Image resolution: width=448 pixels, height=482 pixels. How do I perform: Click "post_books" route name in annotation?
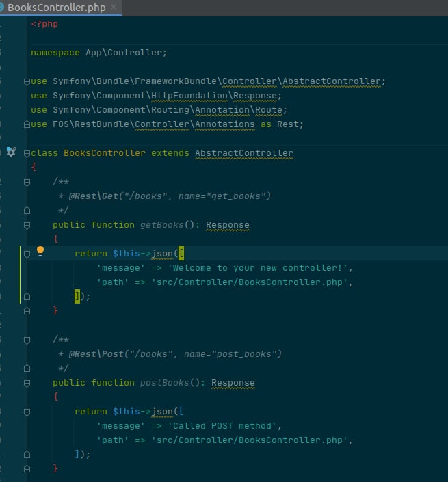[243, 354]
